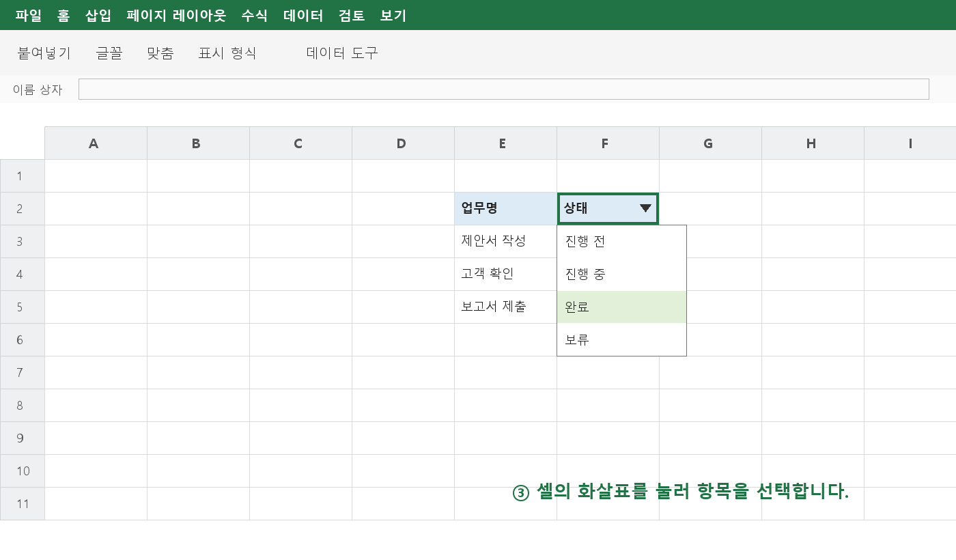The height and width of the screenshot is (560, 956).
Task: Switch to the 홈 tab
Action: point(64,15)
